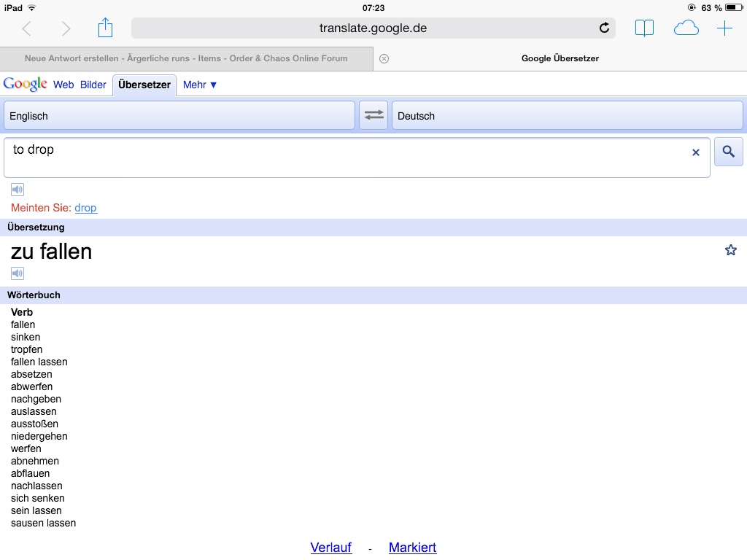Open the Deutsch target language dropdown
This screenshot has width=747, height=560.
coord(568,115)
